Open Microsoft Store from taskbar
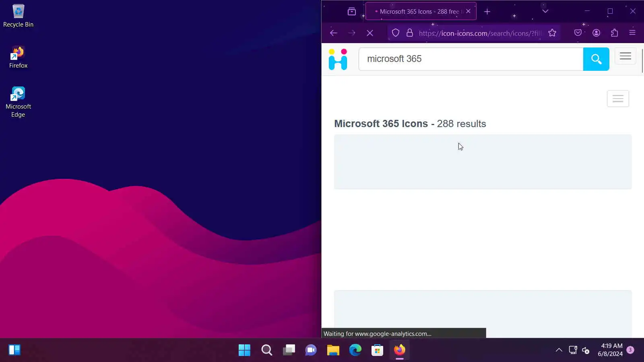Viewport: 644px width, 362px height. (377, 350)
